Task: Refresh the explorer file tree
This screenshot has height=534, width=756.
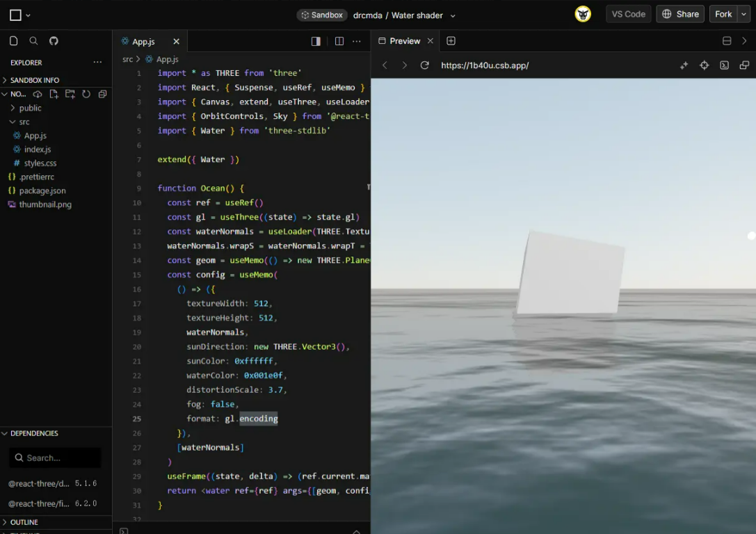Action: (x=86, y=94)
